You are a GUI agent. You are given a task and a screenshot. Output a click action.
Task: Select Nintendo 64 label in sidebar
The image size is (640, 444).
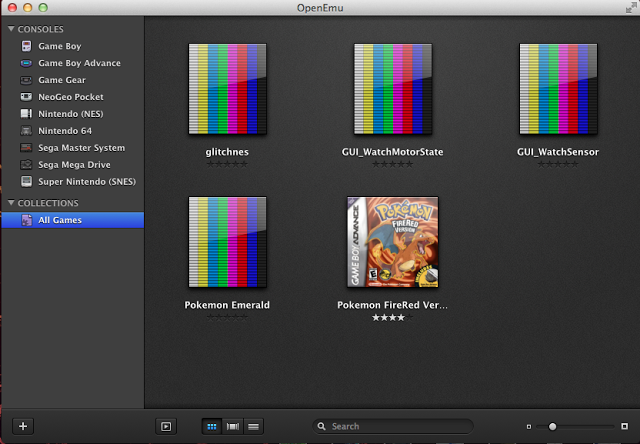(65, 131)
